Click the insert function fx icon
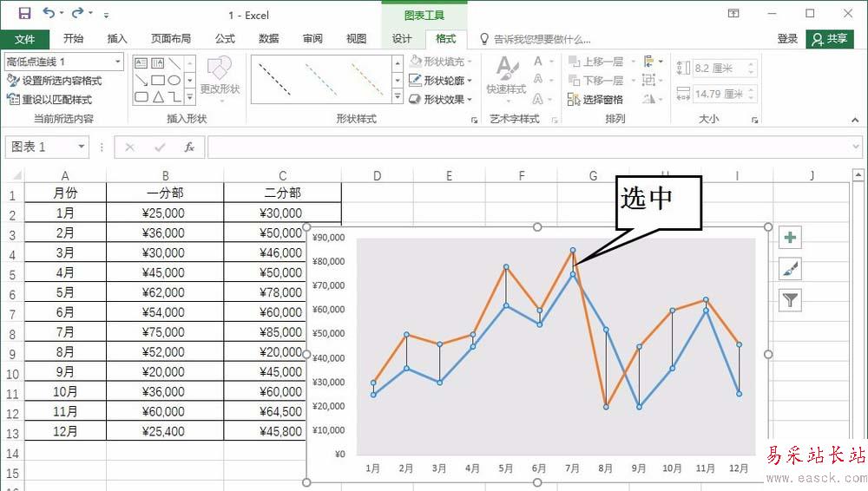Viewport: 868px width, 491px height. coord(189,147)
